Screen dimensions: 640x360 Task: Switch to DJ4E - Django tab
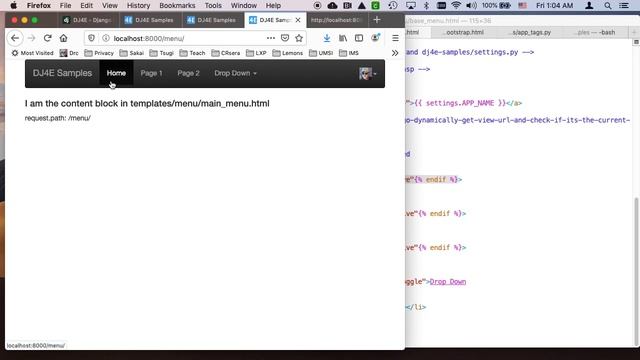pos(88,20)
